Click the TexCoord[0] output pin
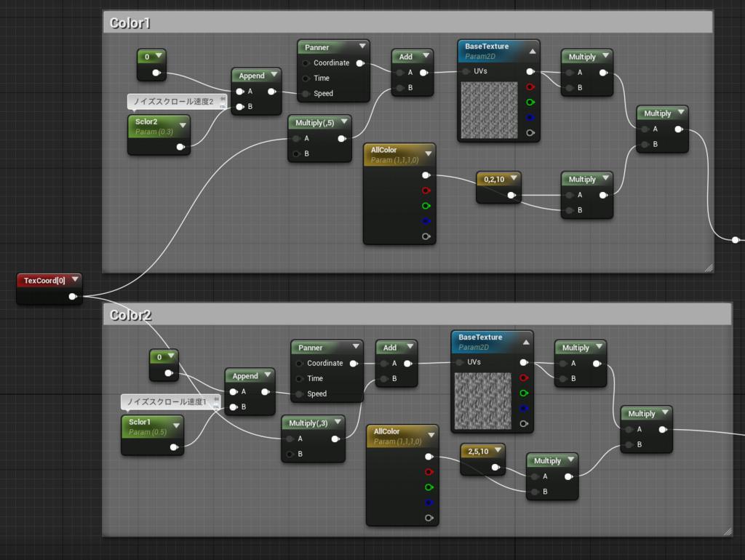This screenshot has height=560, width=745. (x=73, y=297)
